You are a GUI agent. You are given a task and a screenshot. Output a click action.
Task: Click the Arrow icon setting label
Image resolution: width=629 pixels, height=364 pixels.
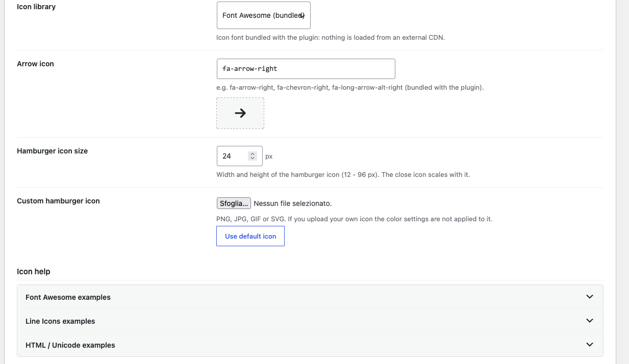[35, 64]
